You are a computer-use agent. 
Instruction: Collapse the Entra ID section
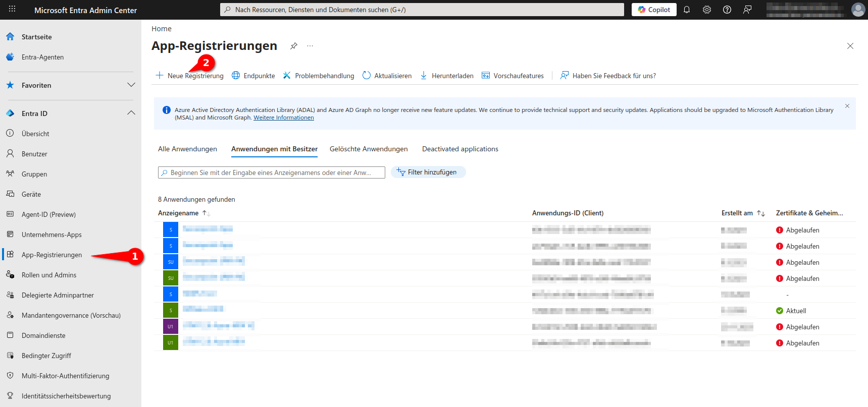[131, 113]
